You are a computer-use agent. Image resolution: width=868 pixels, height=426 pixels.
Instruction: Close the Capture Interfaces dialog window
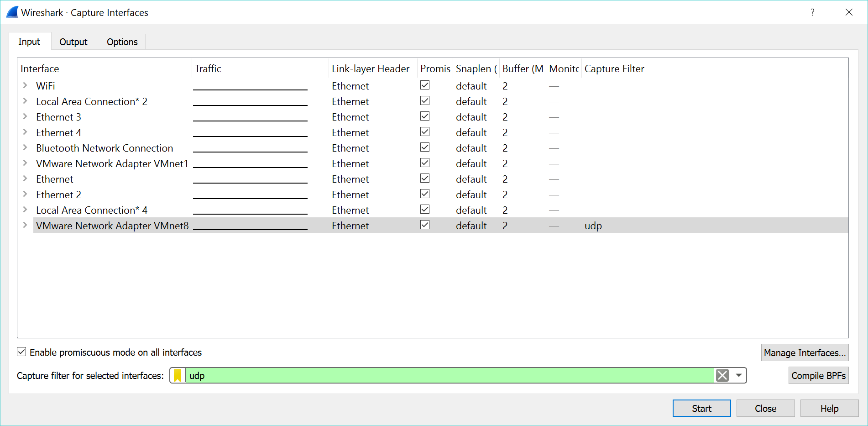pyautogui.click(x=849, y=12)
